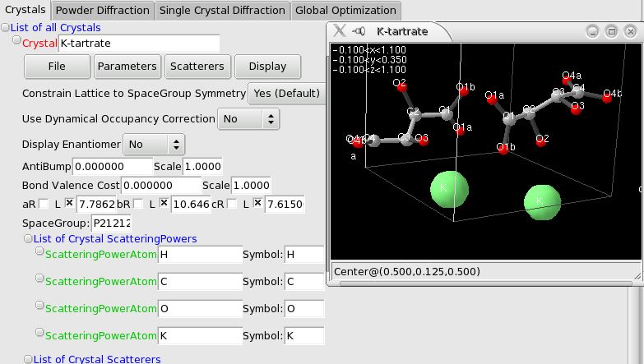Click the O2 atom label in left molecule
The image size is (644, 364).
pos(399,83)
